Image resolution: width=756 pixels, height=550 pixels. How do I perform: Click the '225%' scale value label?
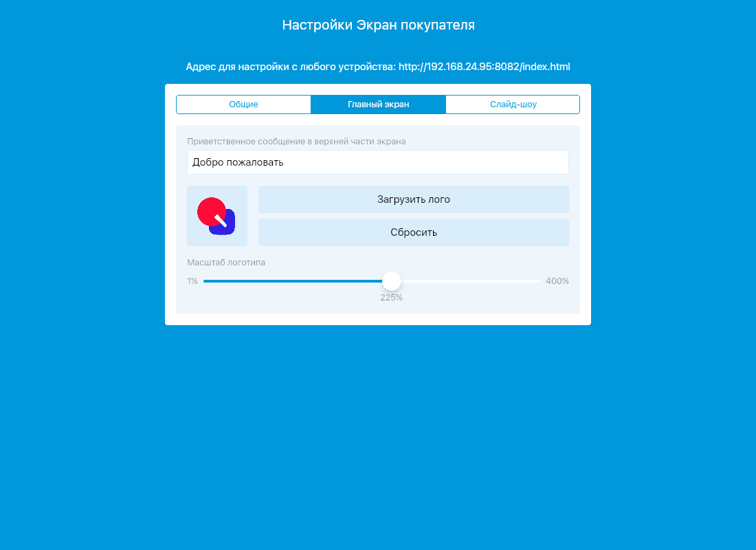click(x=392, y=297)
